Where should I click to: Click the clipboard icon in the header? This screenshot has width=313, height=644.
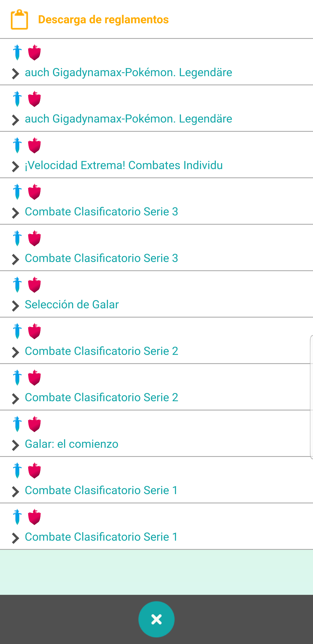(19, 20)
